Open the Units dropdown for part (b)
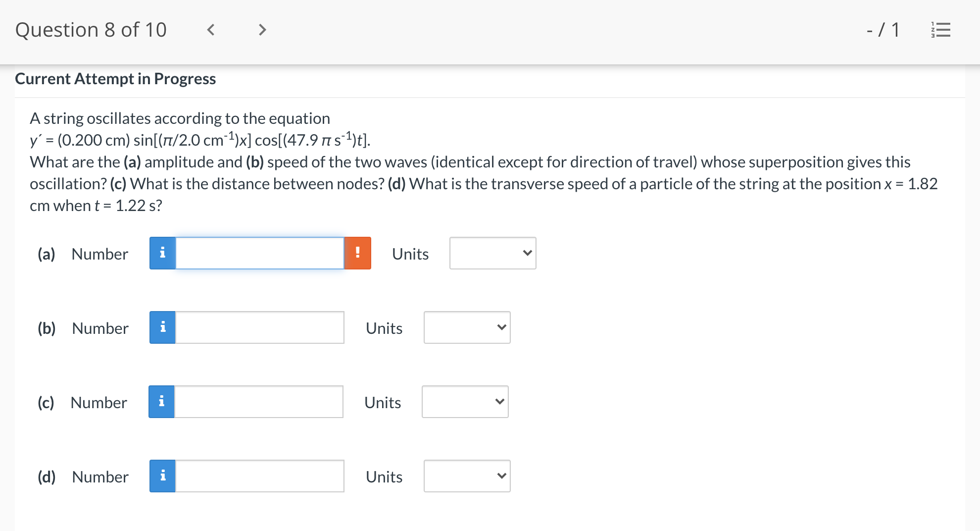 tap(466, 327)
